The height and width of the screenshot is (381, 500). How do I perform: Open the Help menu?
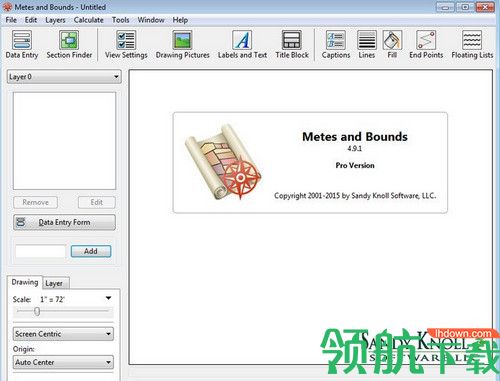point(180,20)
